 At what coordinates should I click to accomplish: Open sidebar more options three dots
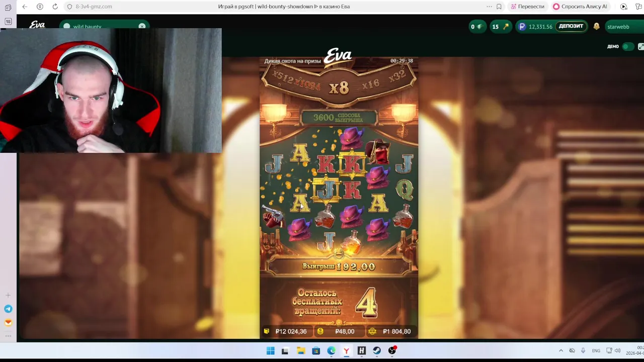tap(8, 335)
